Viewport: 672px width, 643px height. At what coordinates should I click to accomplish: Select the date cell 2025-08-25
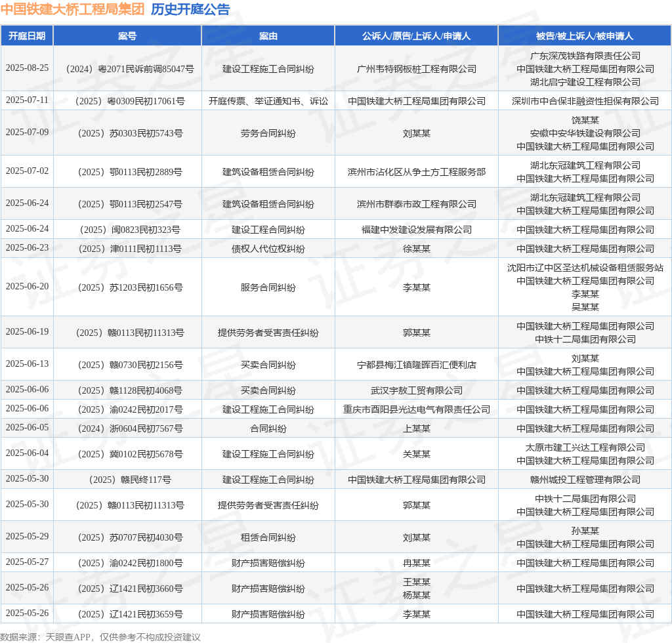(27, 68)
